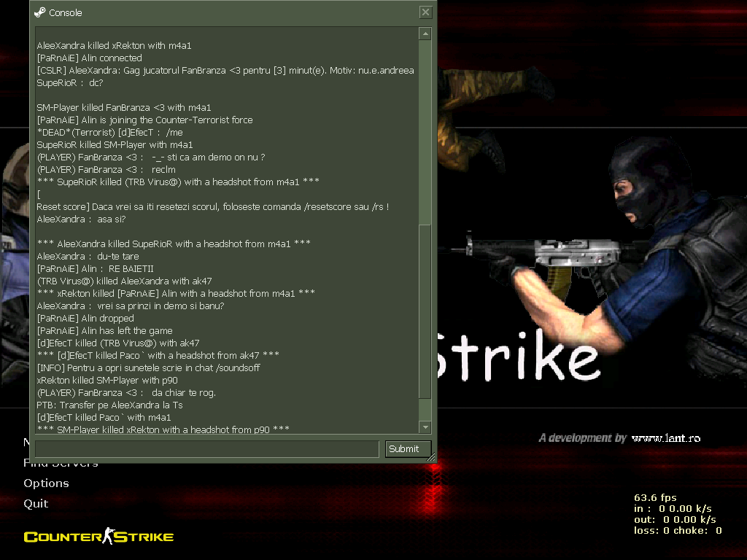Screen dimensions: 747x560
Task: Click '[PaRnAiE] Alin dropped' line
Action: [x=85, y=318]
